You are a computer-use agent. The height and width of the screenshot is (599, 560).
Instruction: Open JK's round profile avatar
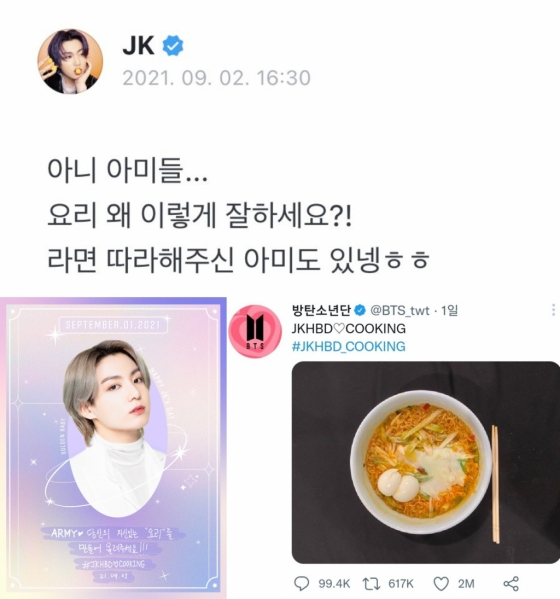click(x=70, y=61)
